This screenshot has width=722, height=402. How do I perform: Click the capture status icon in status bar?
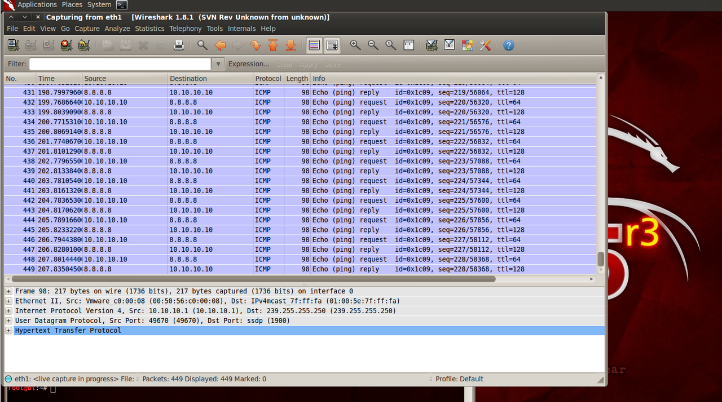click(x=8, y=379)
